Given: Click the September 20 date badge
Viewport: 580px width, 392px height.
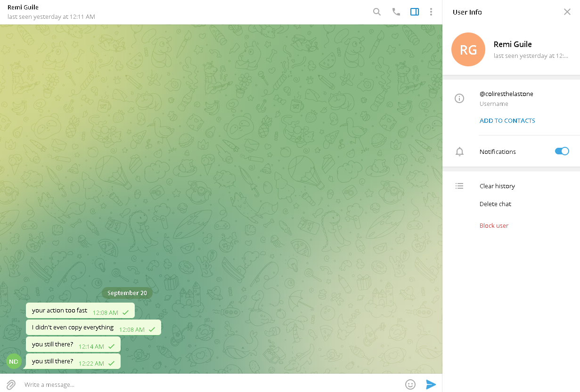Looking at the screenshot, I should [x=127, y=293].
